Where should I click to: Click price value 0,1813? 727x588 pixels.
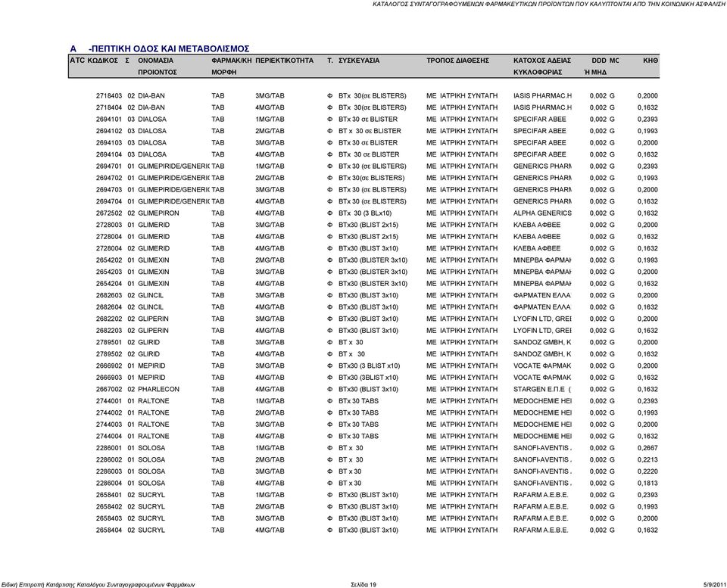pos(647,484)
